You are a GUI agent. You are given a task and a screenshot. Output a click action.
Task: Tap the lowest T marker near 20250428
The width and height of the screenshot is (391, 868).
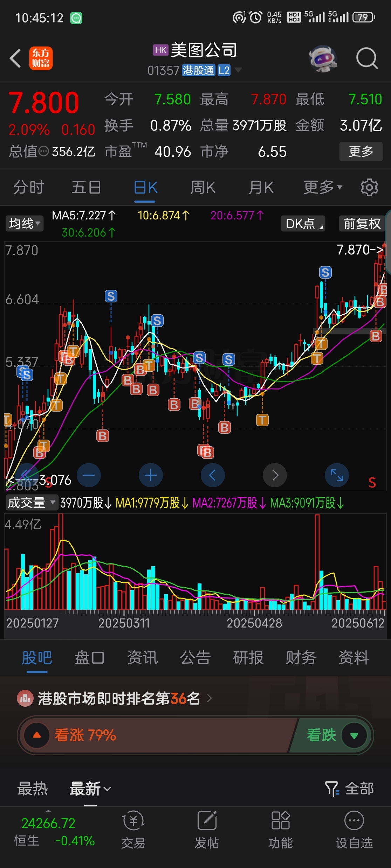pyautogui.click(x=262, y=420)
